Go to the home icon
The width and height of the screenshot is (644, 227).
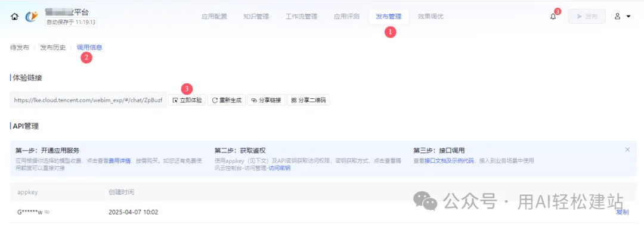[14, 17]
